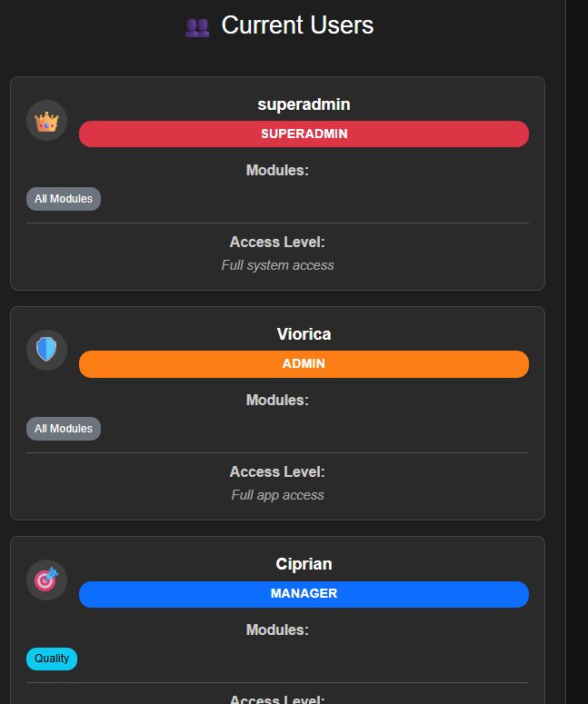The image size is (588, 704).
Task: Click the Viorica username
Action: tap(304, 334)
